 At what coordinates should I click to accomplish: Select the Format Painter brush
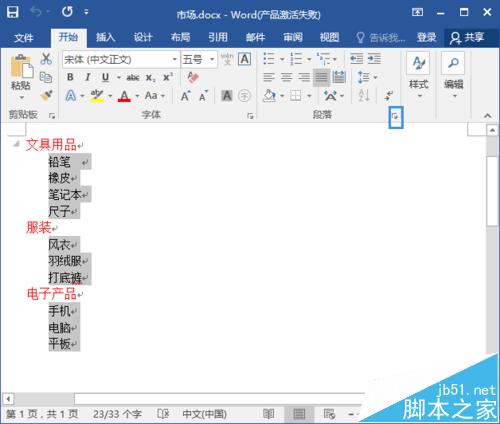[46, 96]
